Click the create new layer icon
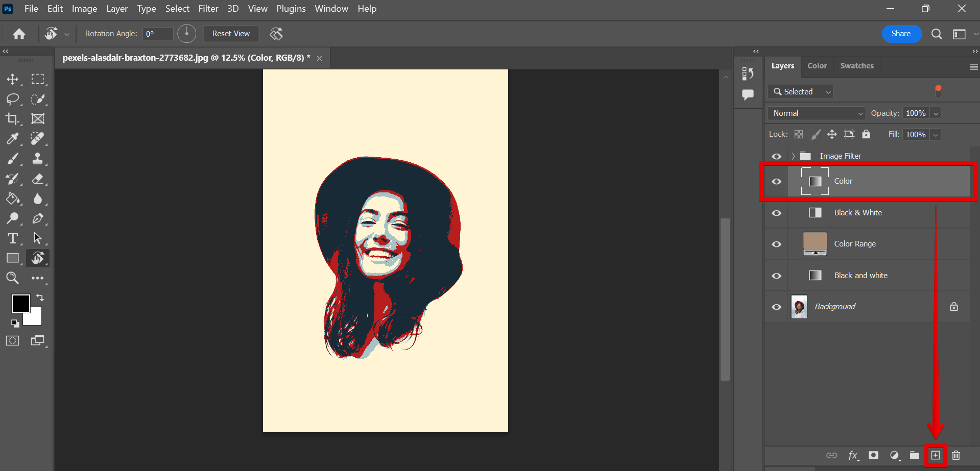The image size is (980, 471). [935, 455]
